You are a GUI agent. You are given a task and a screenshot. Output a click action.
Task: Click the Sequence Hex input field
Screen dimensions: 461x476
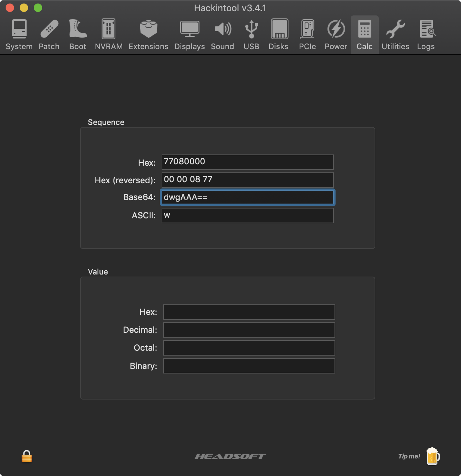[x=247, y=162]
